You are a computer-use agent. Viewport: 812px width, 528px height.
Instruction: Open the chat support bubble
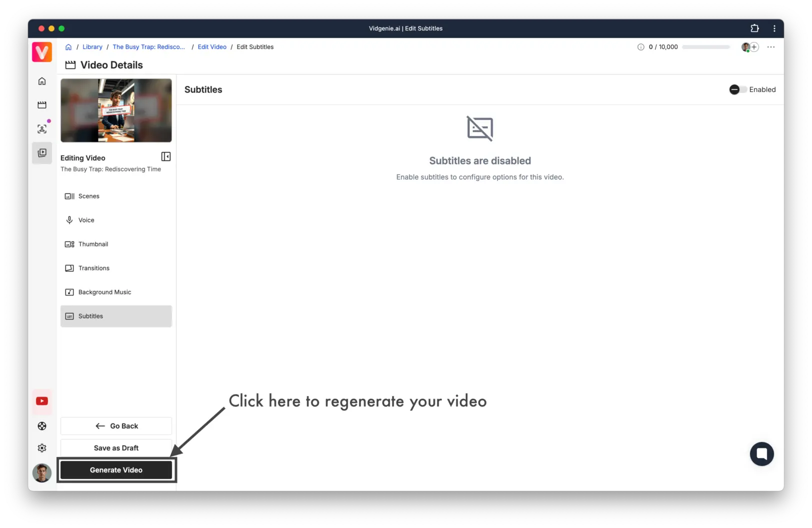761,454
